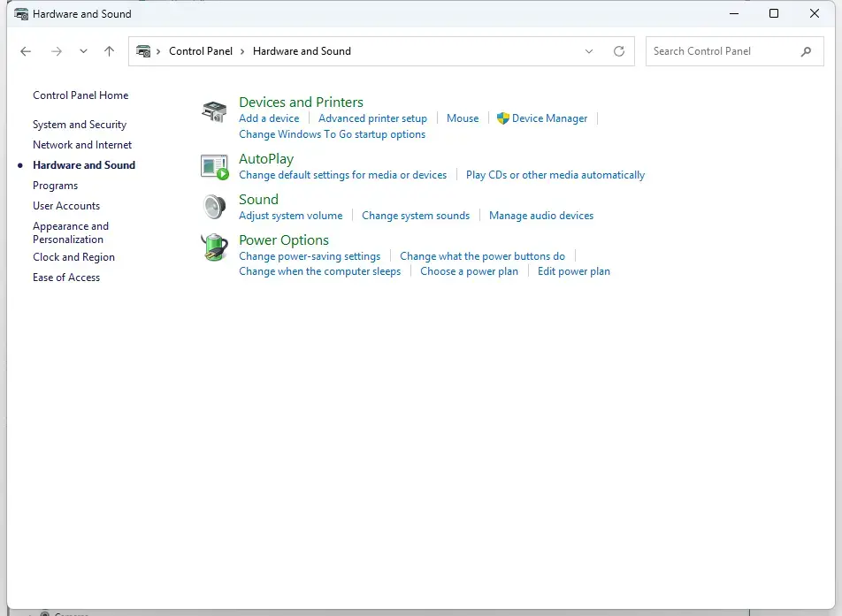Click Change when the computer sleeps
Viewport: 842px width, 616px height.
click(319, 271)
